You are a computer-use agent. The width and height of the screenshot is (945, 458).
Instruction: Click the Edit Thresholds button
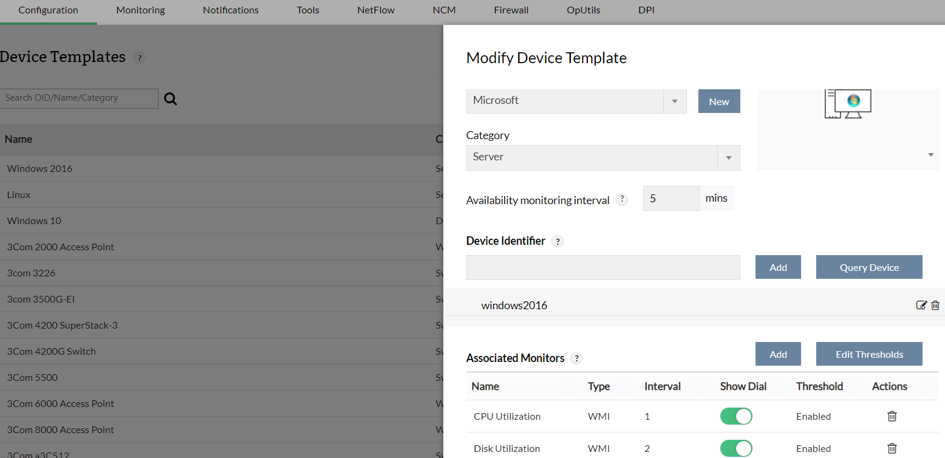coord(868,354)
